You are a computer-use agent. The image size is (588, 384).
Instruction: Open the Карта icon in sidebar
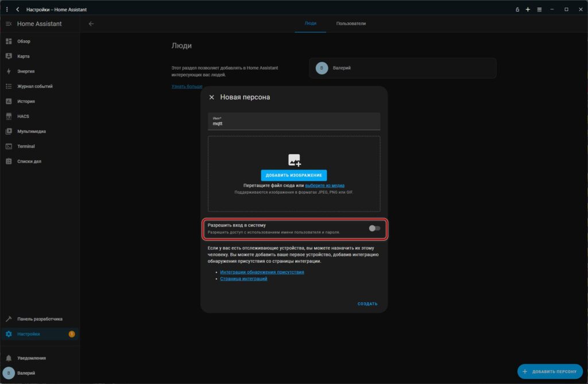[9, 56]
